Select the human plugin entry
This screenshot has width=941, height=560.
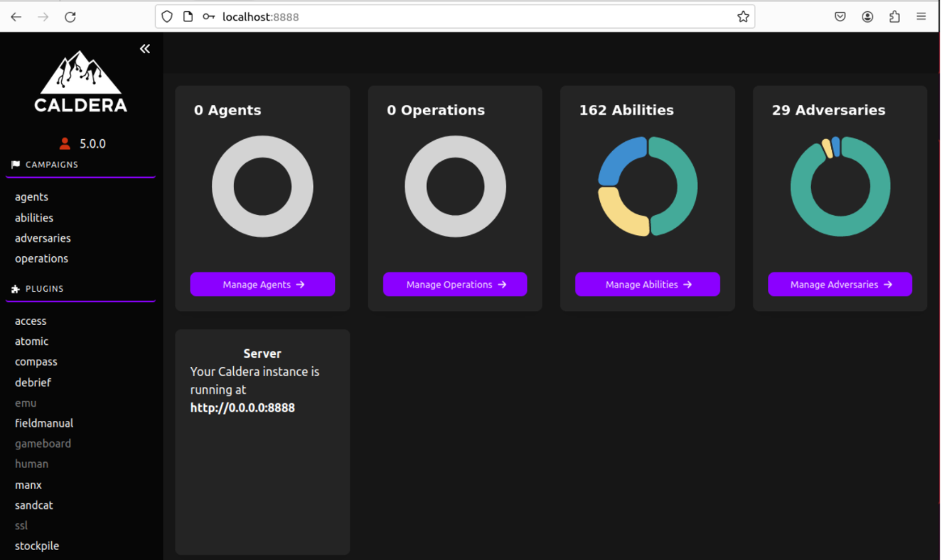click(x=31, y=464)
